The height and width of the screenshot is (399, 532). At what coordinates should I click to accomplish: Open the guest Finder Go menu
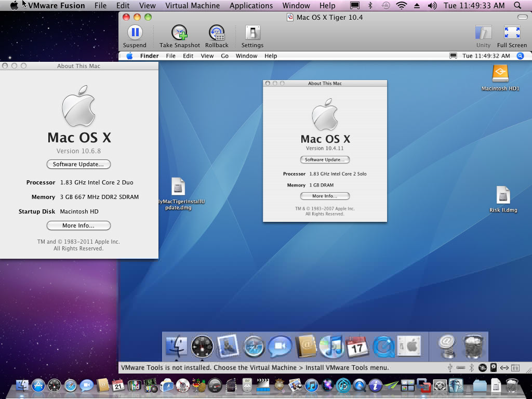click(224, 56)
